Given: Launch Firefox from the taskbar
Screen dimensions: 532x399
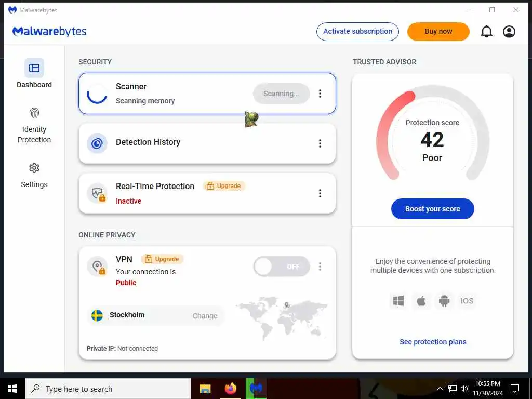Looking at the screenshot, I should click(230, 389).
